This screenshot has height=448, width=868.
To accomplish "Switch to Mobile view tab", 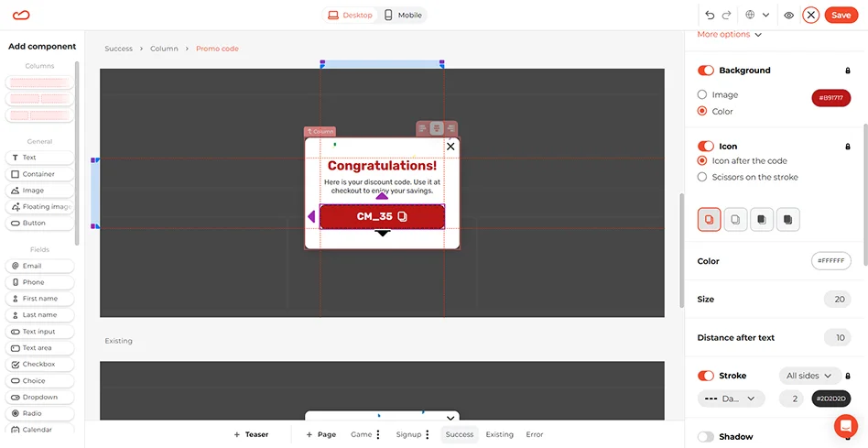I will click(403, 16).
